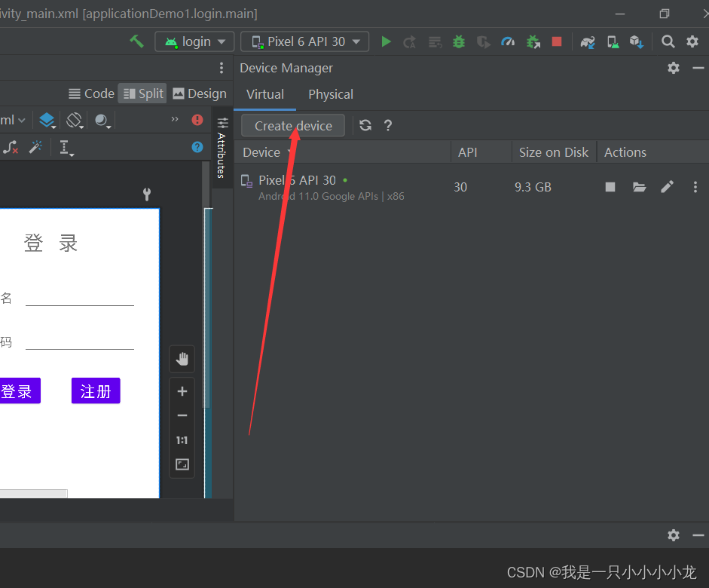The image size is (709, 588).
Task: Open layout editor help blue question icon
Action: pyautogui.click(x=197, y=147)
